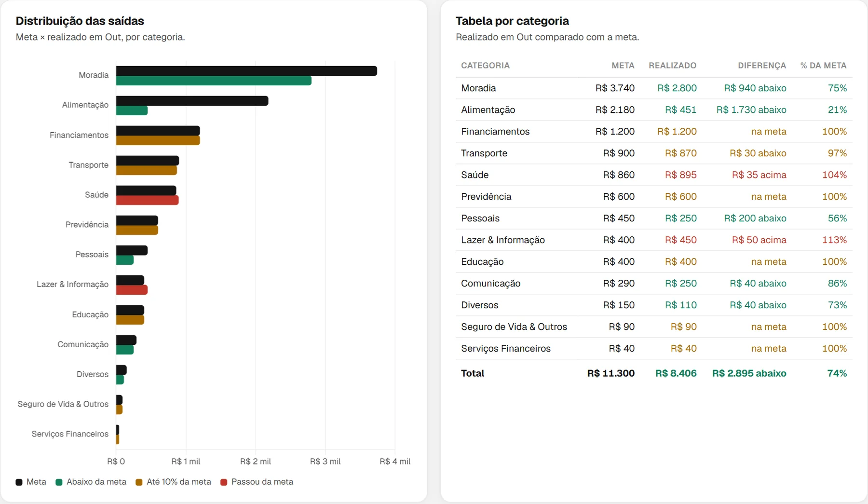868x504 pixels.
Task: Click the Pessoais chart axis label
Action: pos(92,255)
